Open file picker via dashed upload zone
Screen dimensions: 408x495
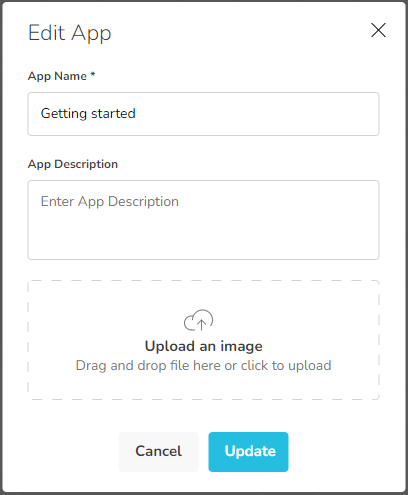tap(203, 340)
